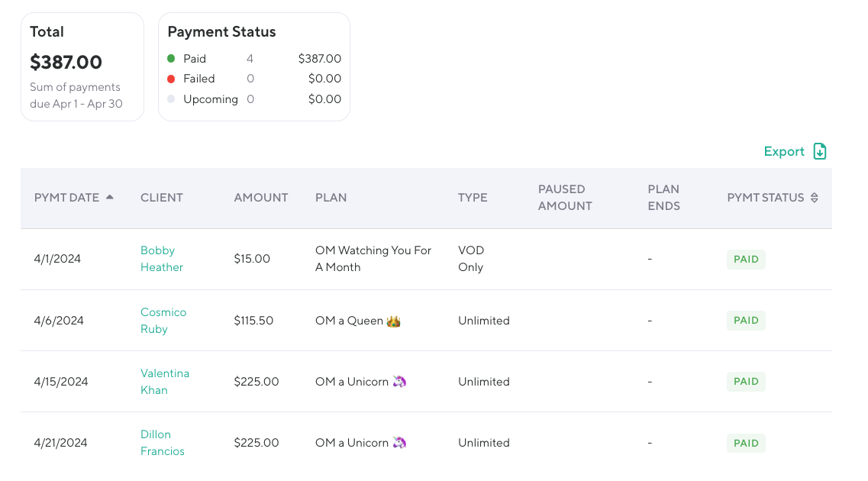Click PAID badge for Dillon Francios
Image resolution: width=868 pixels, height=481 pixels.
[x=745, y=444]
